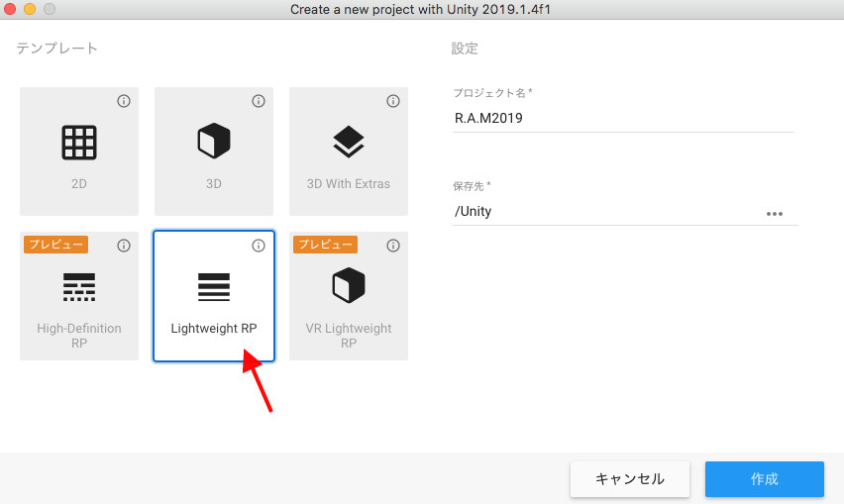Click the キャンセル button
844x504 pixels.
(x=630, y=478)
